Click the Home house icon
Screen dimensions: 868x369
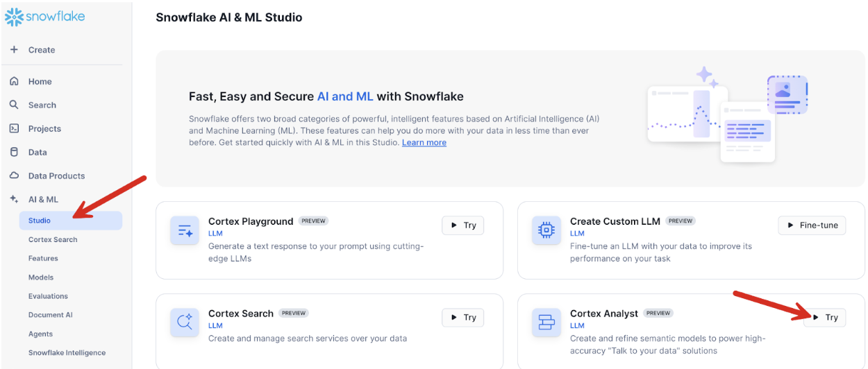click(14, 81)
